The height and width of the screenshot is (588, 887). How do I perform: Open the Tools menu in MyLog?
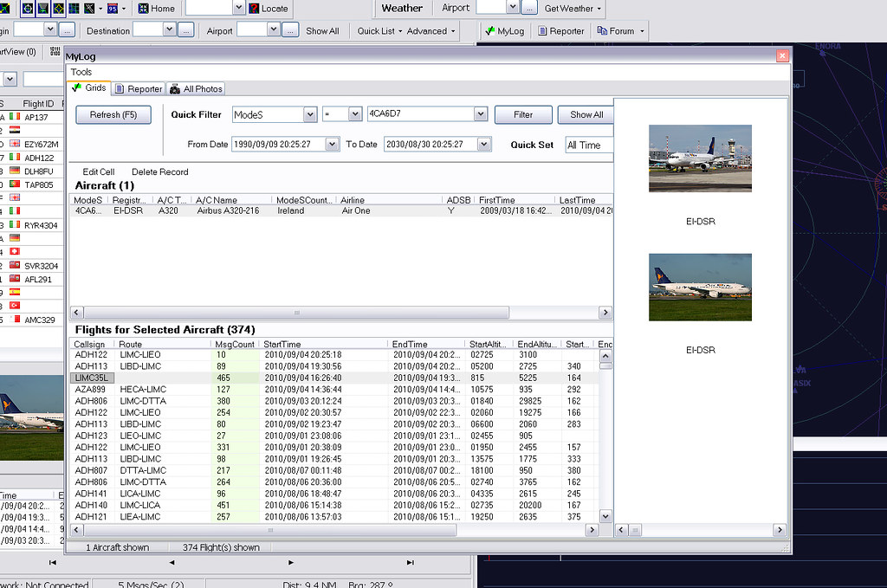81,72
